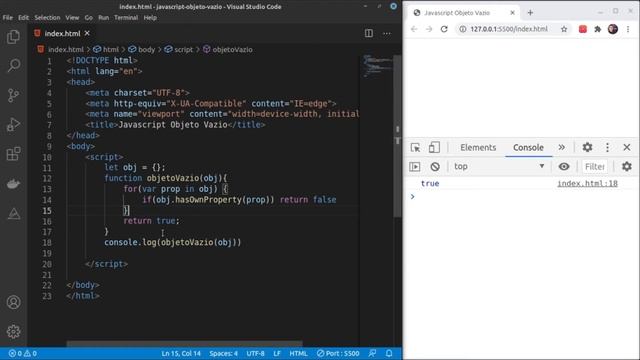Open the Go menu
This screenshot has height=360, width=640.
coord(89,18)
